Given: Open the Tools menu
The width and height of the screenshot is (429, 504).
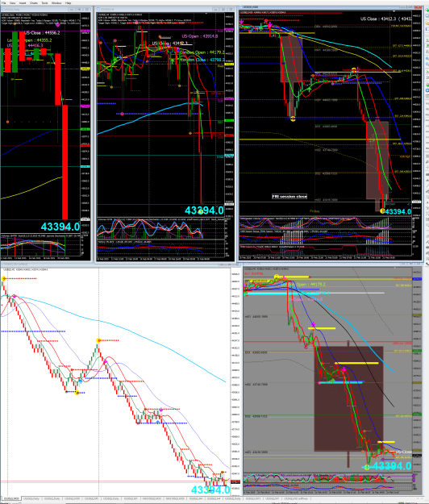Looking at the screenshot, I should (44, 3).
